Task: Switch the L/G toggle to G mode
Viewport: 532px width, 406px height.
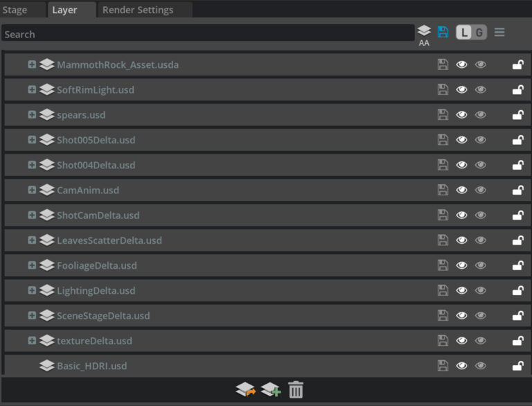Action: [x=479, y=32]
